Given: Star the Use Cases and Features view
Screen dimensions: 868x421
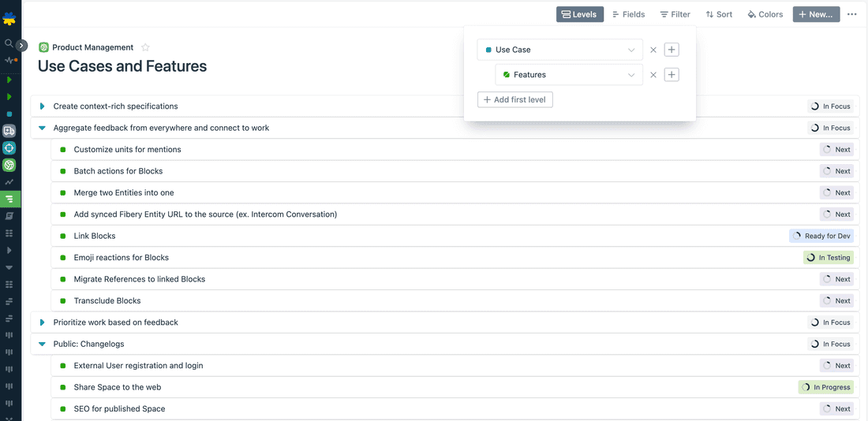Looking at the screenshot, I should [145, 47].
